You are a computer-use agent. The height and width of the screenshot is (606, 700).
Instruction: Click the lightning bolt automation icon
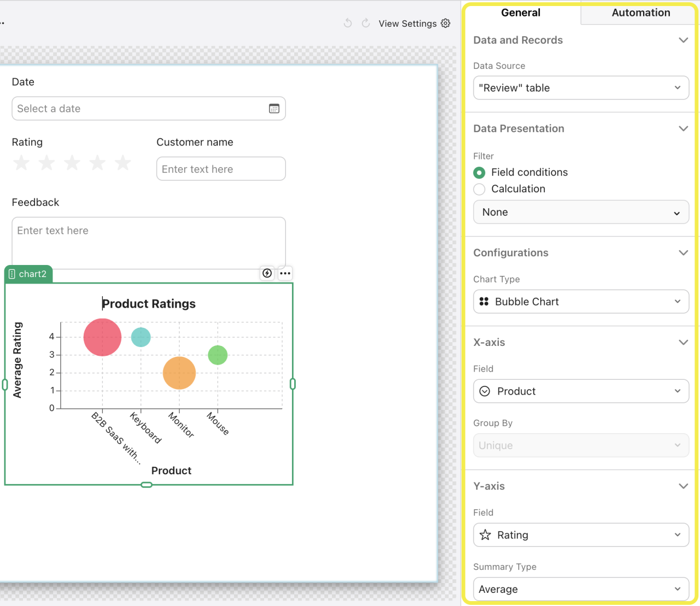[267, 273]
